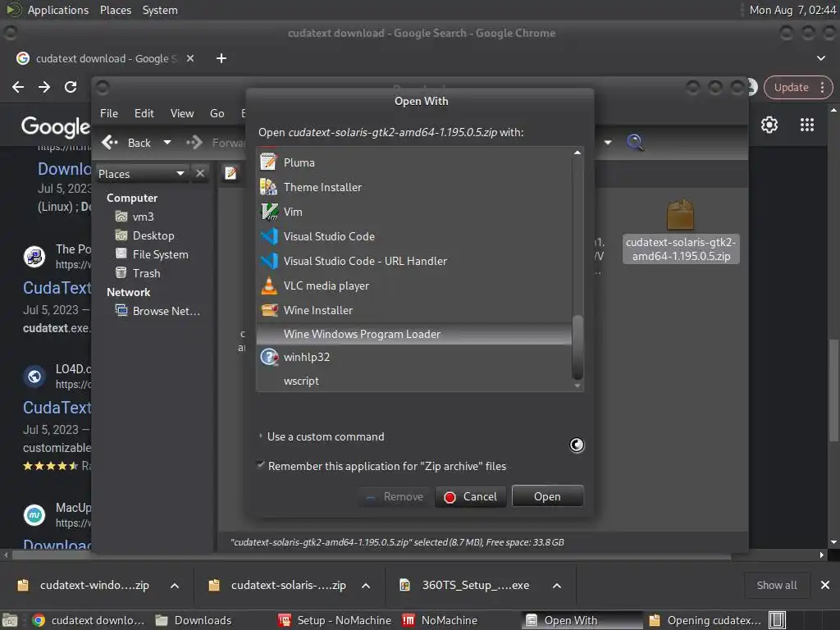Open a new Chrome tab
Screen dimensions: 840x630
click(221, 58)
